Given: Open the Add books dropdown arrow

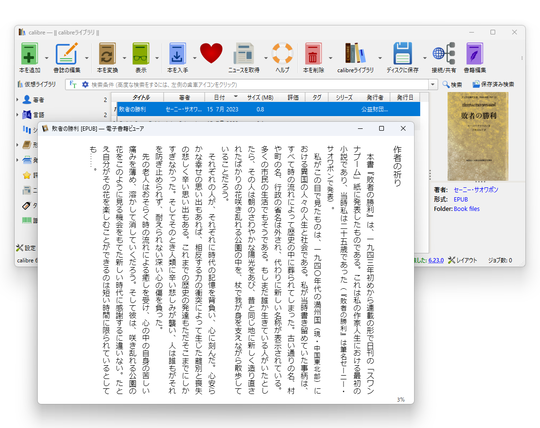Looking at the screenshot, I should (x=46, y=58).
